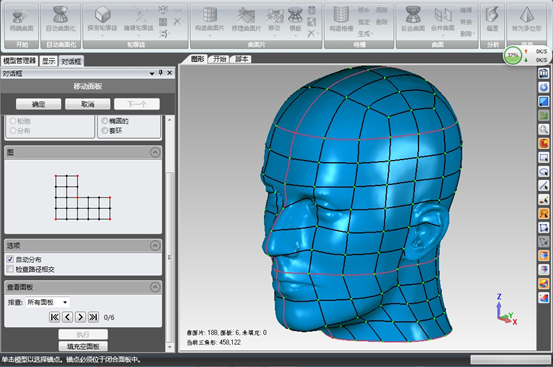Select the 探测轮廓线 detect contours tool

click(102, 19)
